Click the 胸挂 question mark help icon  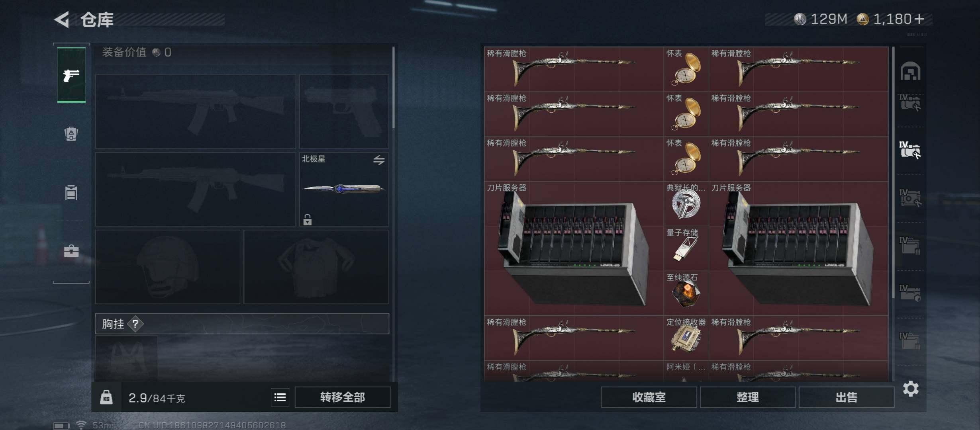pos(135,324)
